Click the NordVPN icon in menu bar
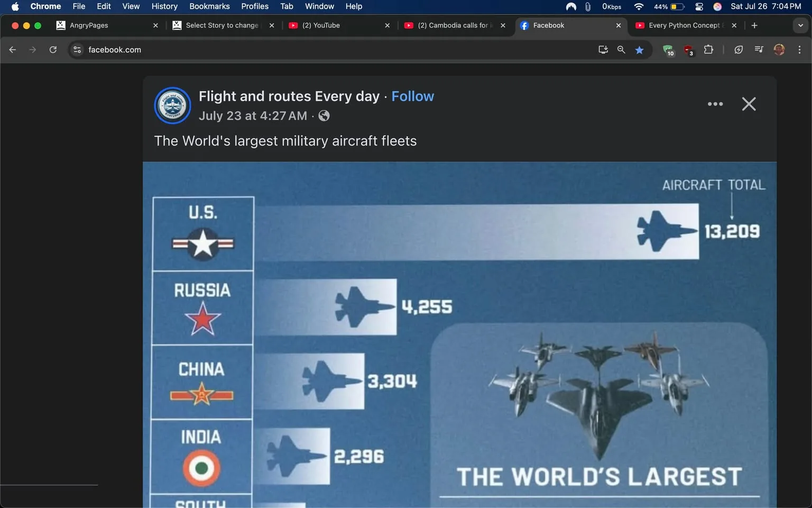The width and height of the screenshot is (812, 508). click(571, 7)
